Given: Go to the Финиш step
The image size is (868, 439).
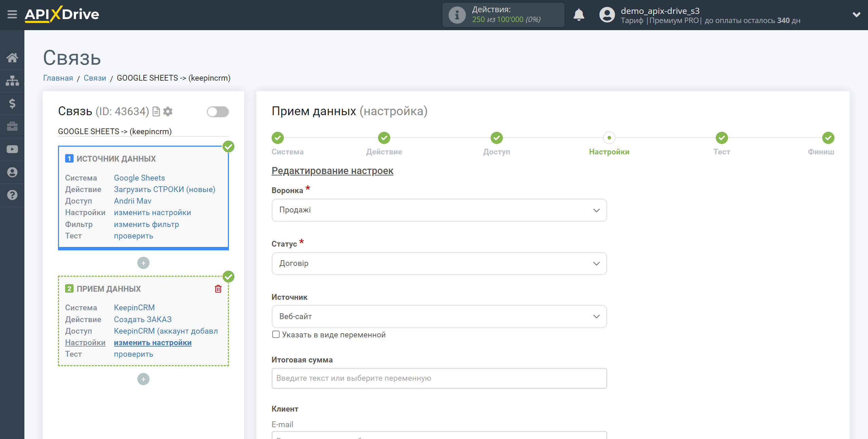Looking at the screenshot, I should pyautogui.click(x=828, y=138).
